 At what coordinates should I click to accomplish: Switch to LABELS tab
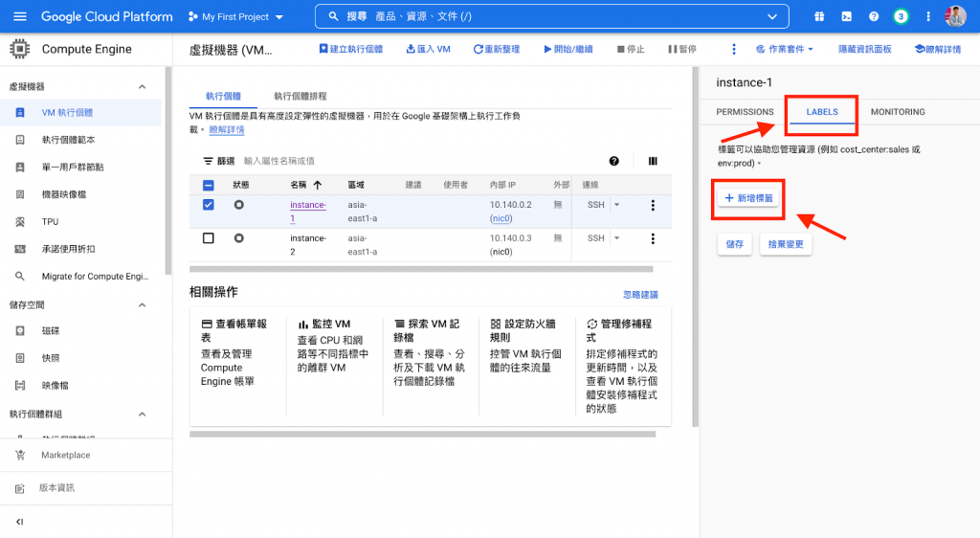(822, 112)
